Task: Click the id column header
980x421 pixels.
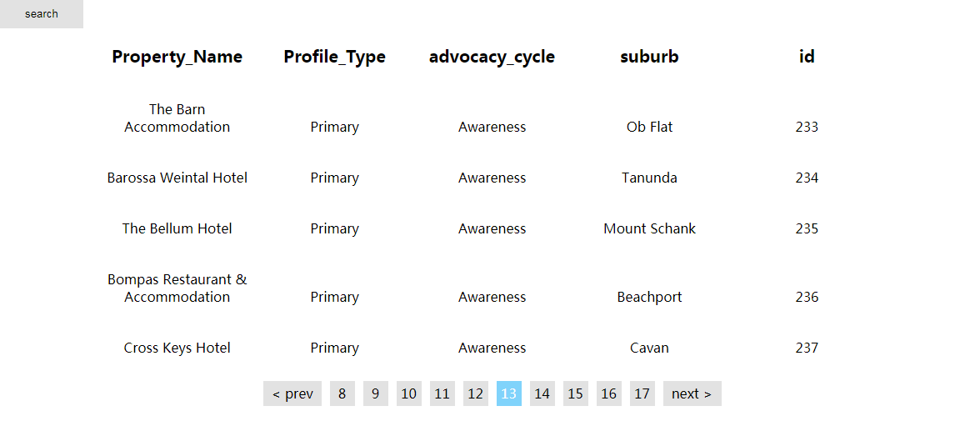Action: (x=807, y=57)
